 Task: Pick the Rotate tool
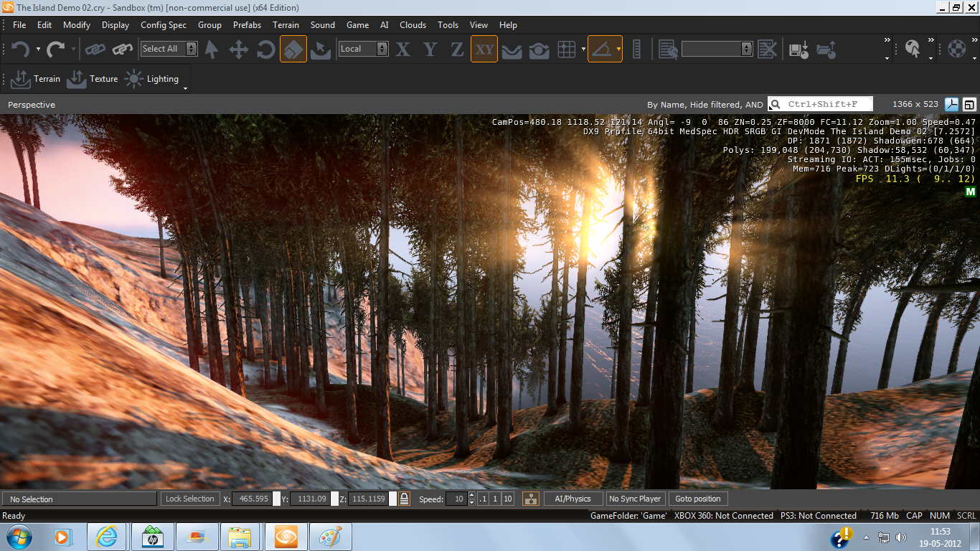(x=265, y=49)
